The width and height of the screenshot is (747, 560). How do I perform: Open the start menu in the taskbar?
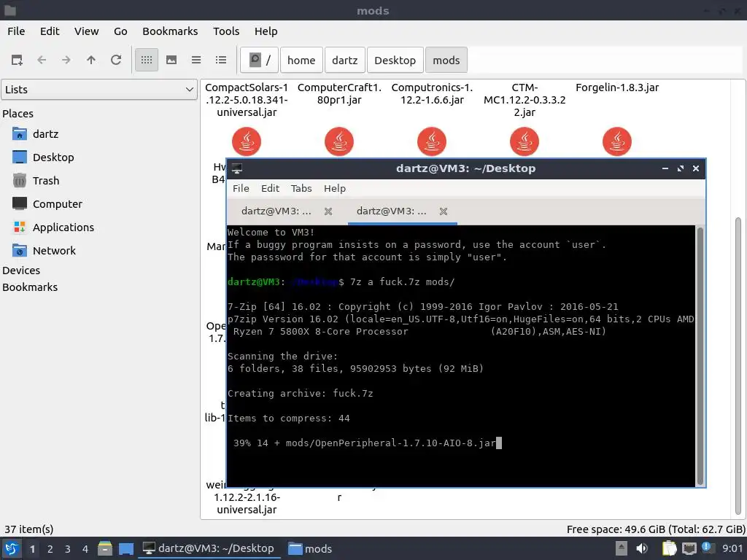pos(12,549)
